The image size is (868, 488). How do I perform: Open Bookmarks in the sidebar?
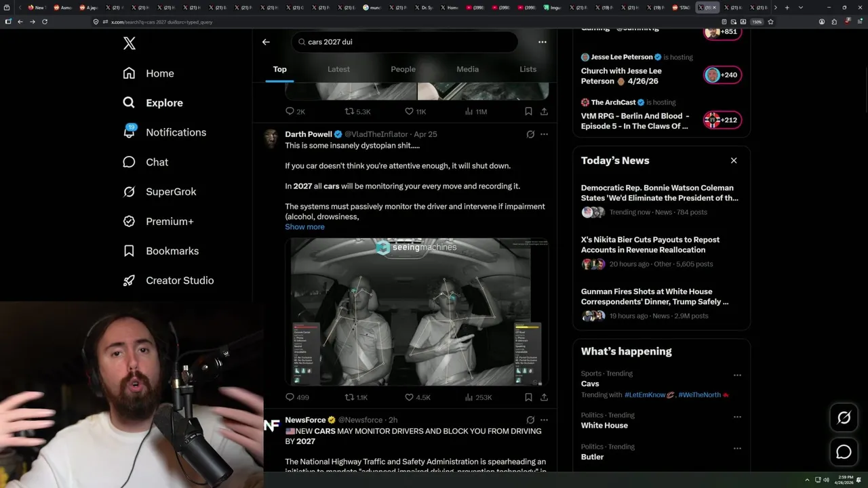(161, 251)
